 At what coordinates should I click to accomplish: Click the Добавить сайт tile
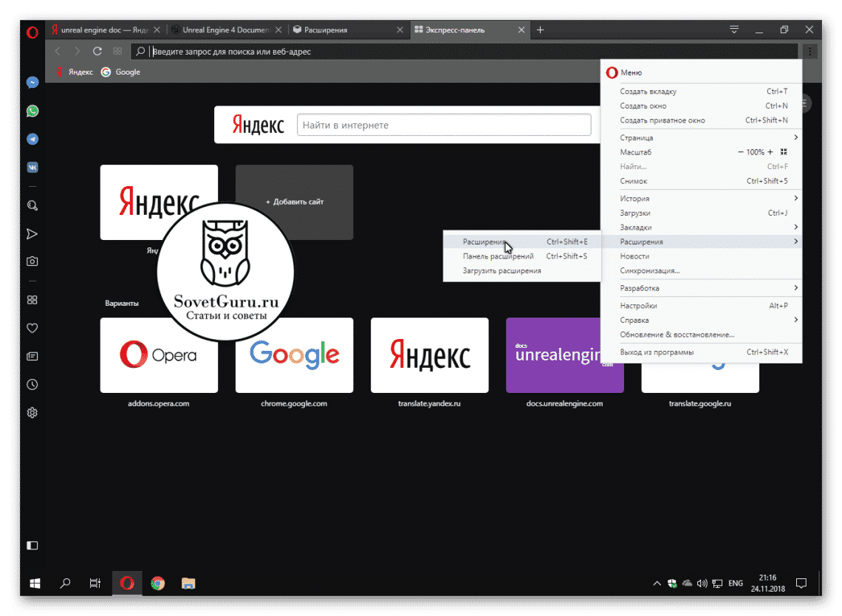[294, 202]
